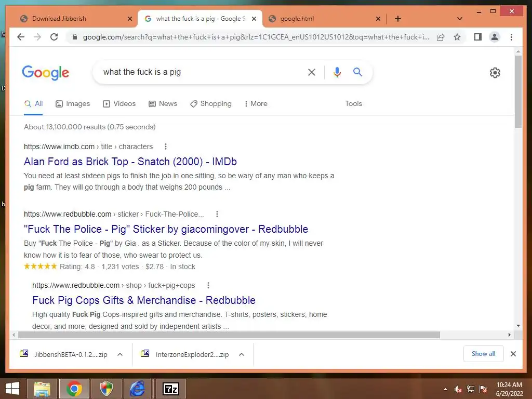Viewport: 532px width, 399px height.
Task: Click vertical scrollbar down arrow
Action: pyautogui.click(x=518, y=326)
